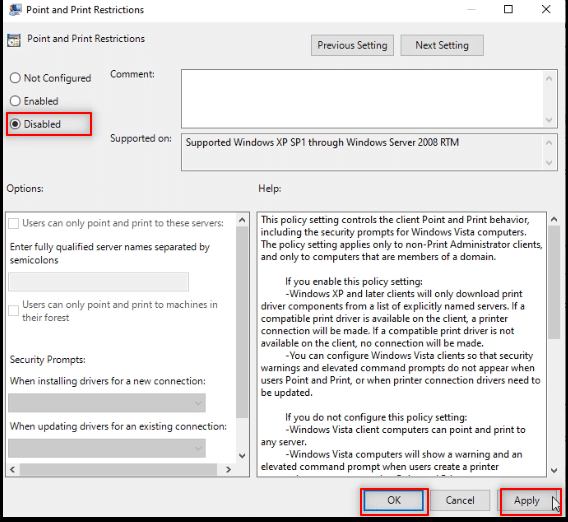Click the Help text vertical scrollbar thumb
Viewport: 568px width, 522px height.
[554, 283]
